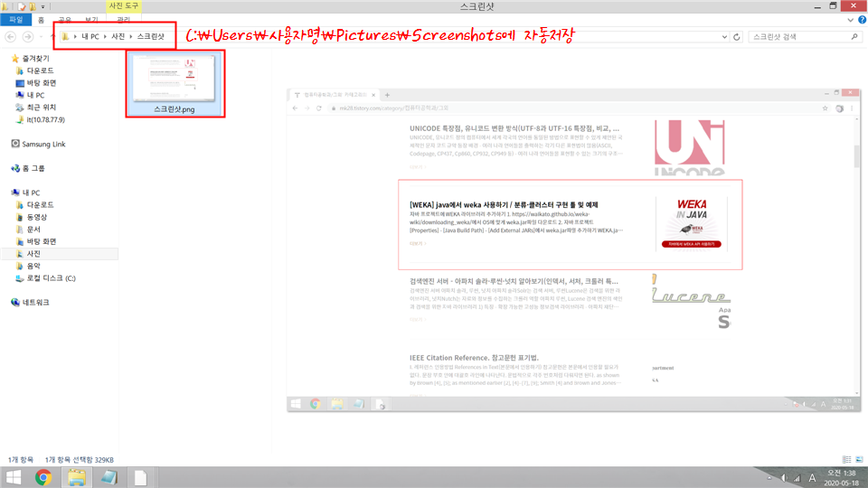Click 사진 in the address path
Image resolution: width=868 pixels, height=488 pixels.
click(x=118, y=36)
